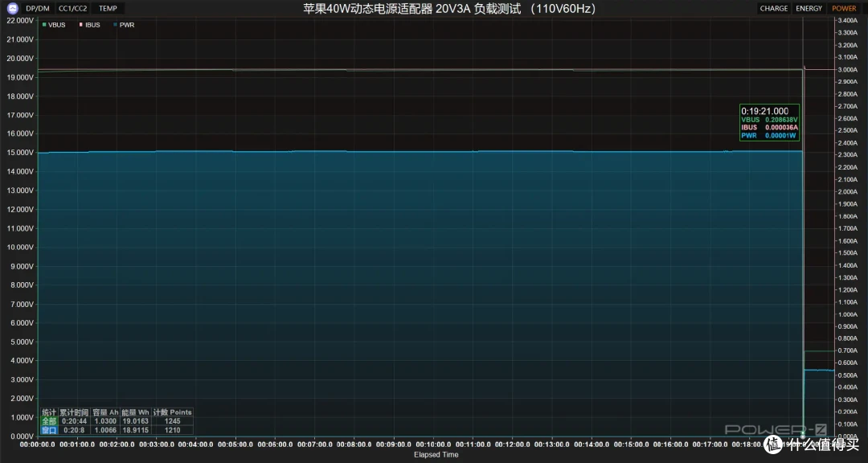Toggle VBUS series in the legend
Screen dimensions: 868x463
pyautogui.click(x=54, y=25)
